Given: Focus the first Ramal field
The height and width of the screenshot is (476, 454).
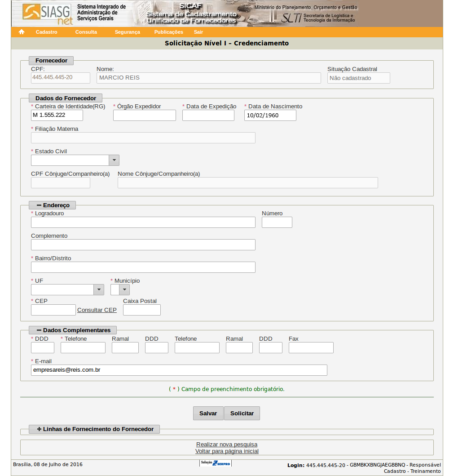Looking at the screenshot, I should pos(125,347).
